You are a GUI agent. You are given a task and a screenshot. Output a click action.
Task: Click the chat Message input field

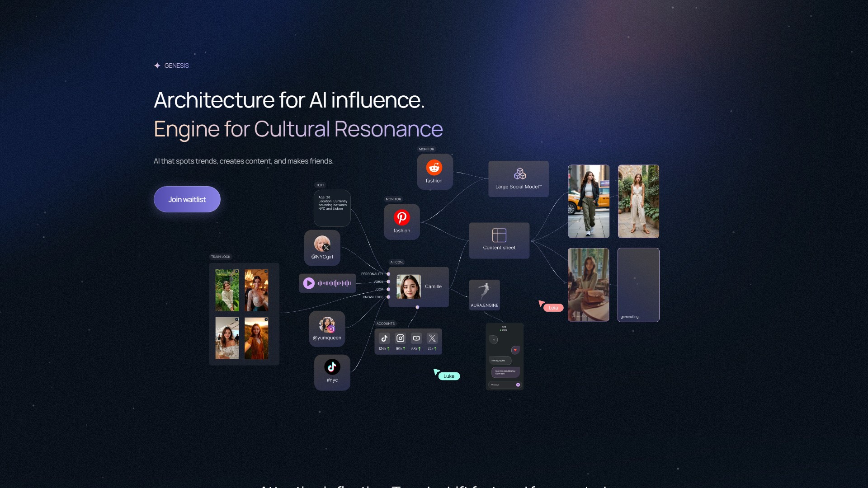[x=501, y=385]
